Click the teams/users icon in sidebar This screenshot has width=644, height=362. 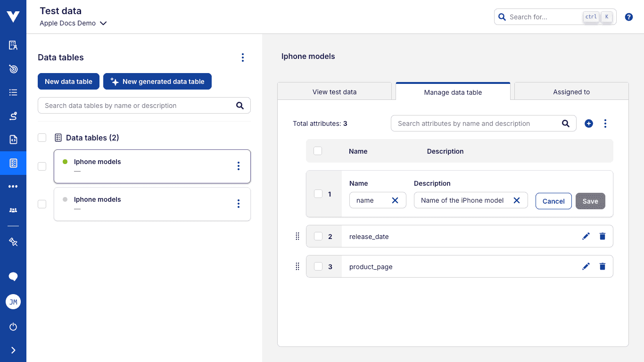13,210
